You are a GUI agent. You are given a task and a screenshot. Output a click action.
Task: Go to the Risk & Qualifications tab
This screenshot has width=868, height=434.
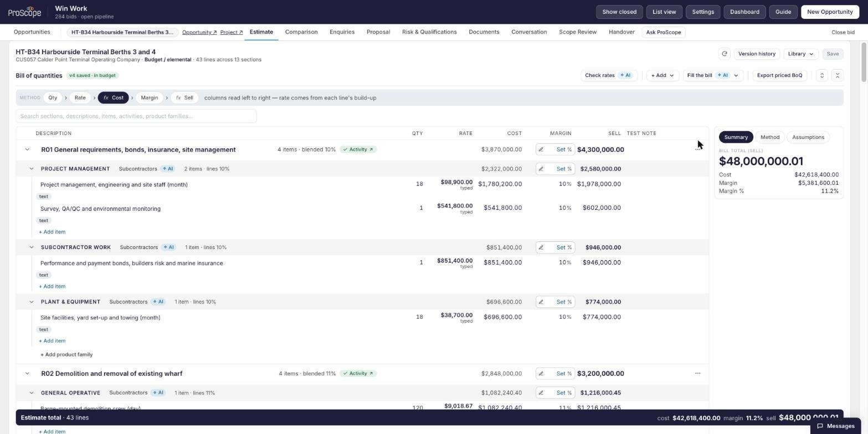pos(429,32)
